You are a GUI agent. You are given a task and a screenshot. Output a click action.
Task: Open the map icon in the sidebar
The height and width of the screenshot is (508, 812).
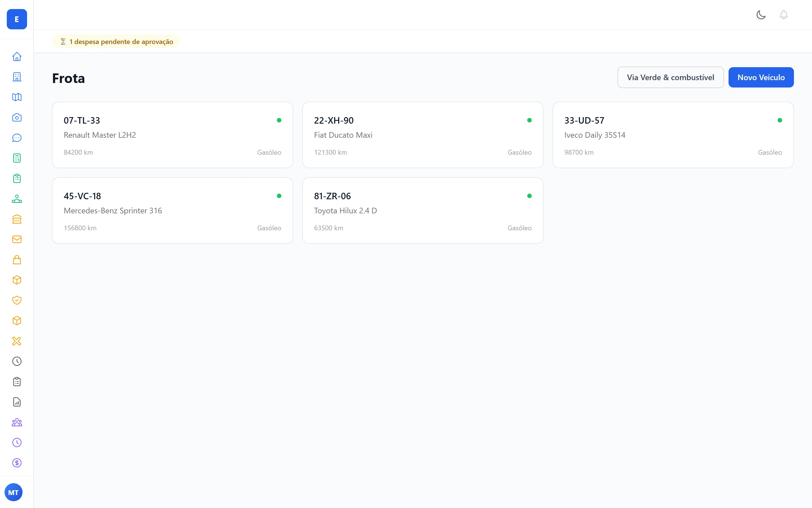(x=17, y=97)
